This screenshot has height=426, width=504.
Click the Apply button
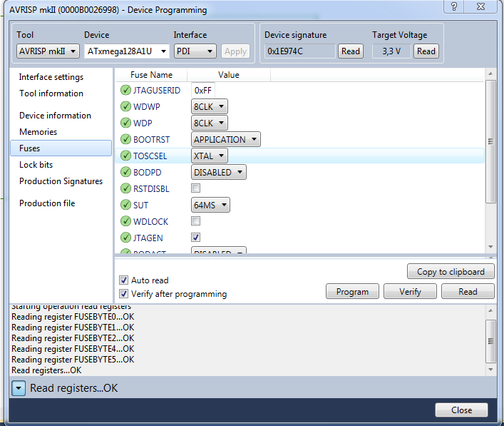pyautogui.click(x=236, y=51)
